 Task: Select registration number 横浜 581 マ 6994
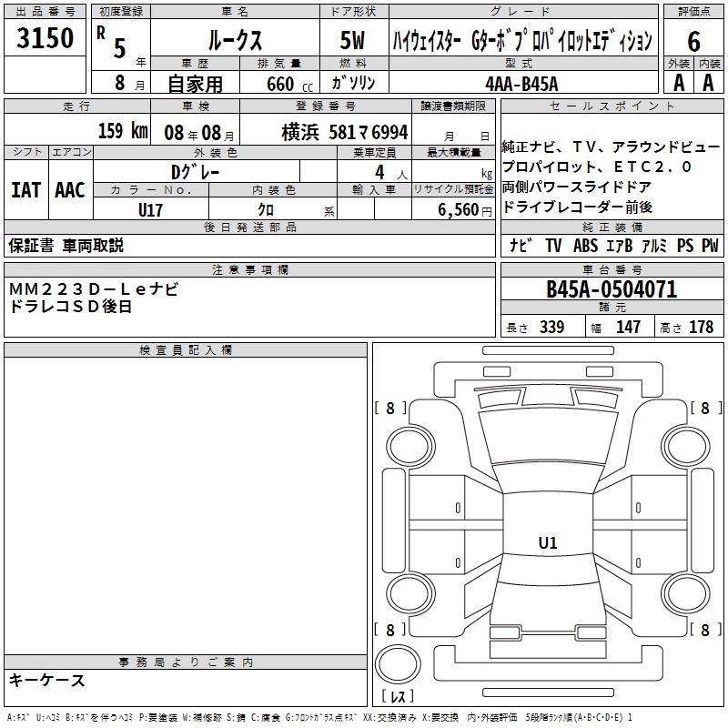345,132
